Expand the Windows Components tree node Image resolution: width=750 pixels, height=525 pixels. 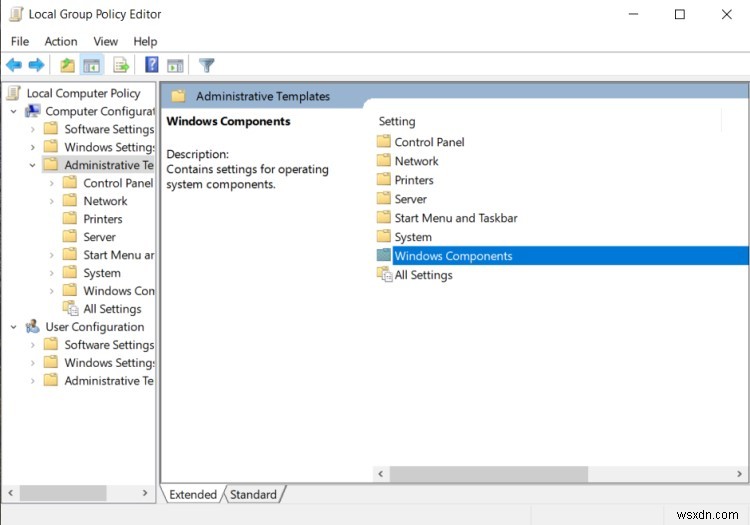[x=52, y=291]
